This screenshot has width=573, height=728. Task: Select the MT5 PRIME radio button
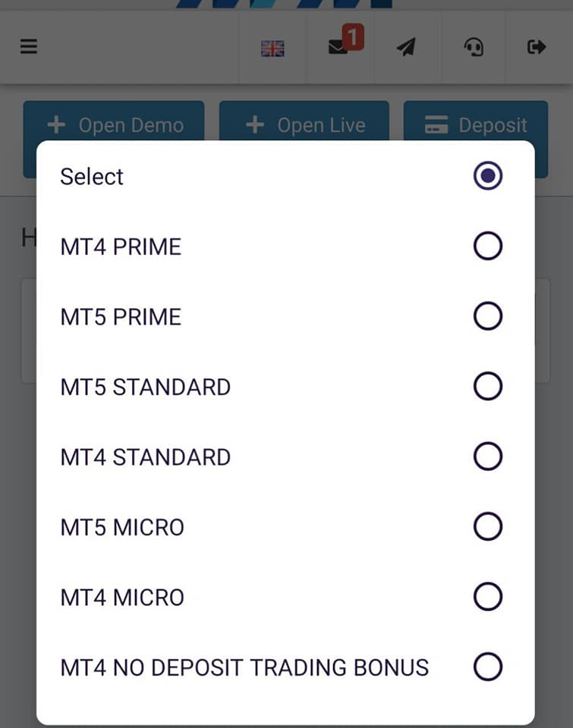pyautogui.click(x=488, y=316)
